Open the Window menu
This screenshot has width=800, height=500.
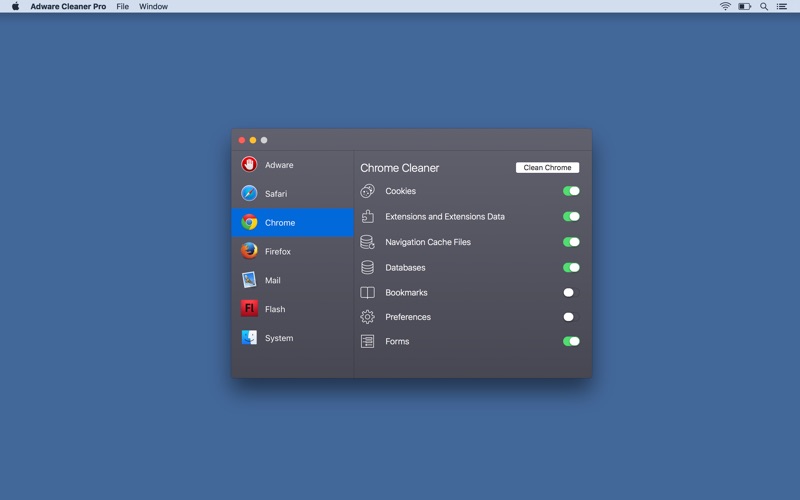tap(154, 7)
